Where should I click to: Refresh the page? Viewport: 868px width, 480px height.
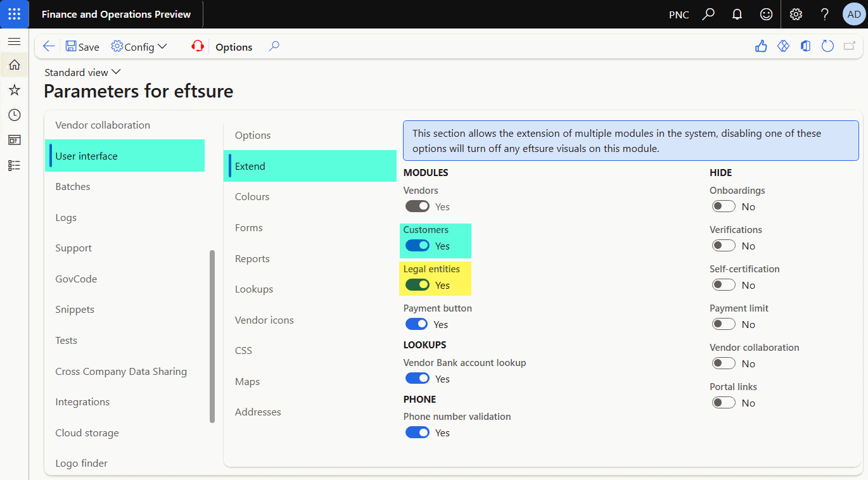[827, 46]
